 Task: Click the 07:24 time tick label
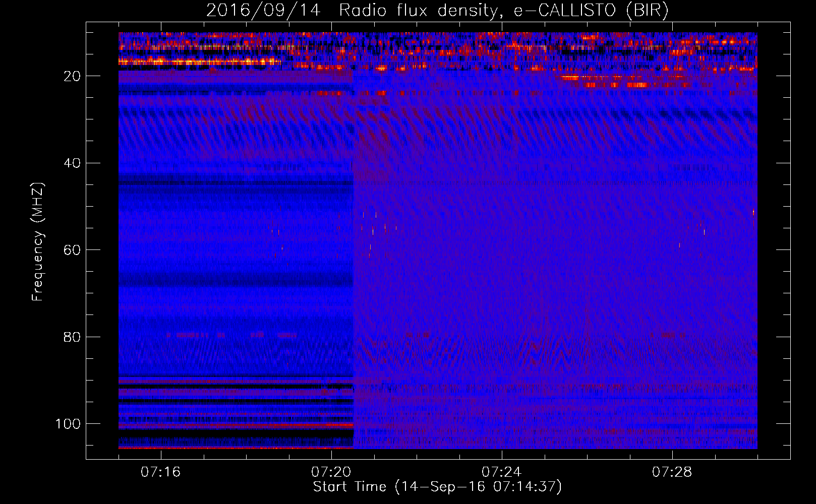(501, 472)
